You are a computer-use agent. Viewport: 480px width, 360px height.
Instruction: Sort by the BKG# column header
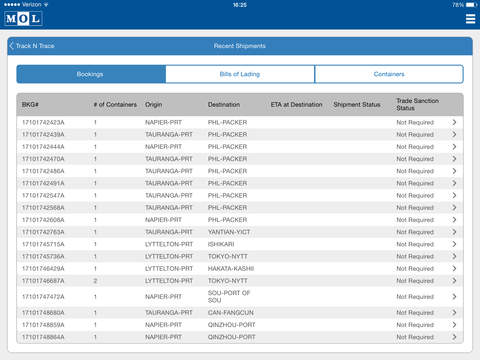30,105
